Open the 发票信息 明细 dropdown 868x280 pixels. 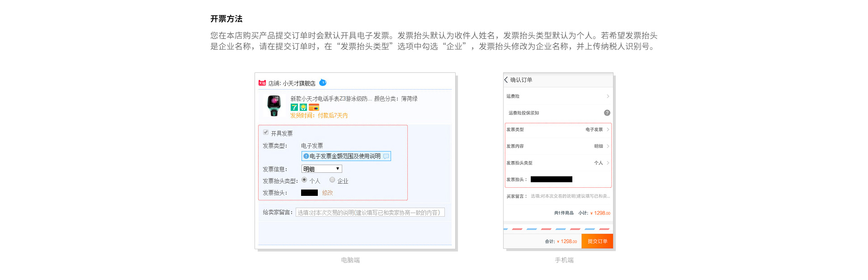(x=321, y=169)
